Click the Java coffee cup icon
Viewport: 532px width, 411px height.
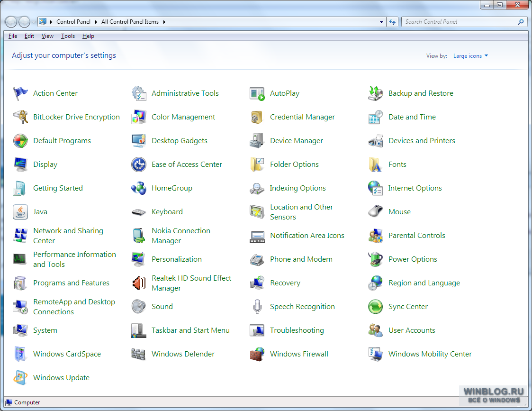[x=20, y=212]
